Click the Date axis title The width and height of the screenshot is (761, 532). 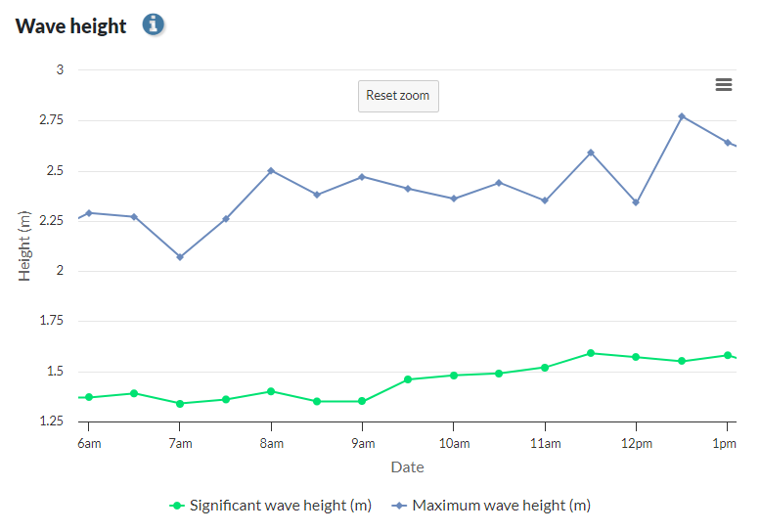[407, 467]
